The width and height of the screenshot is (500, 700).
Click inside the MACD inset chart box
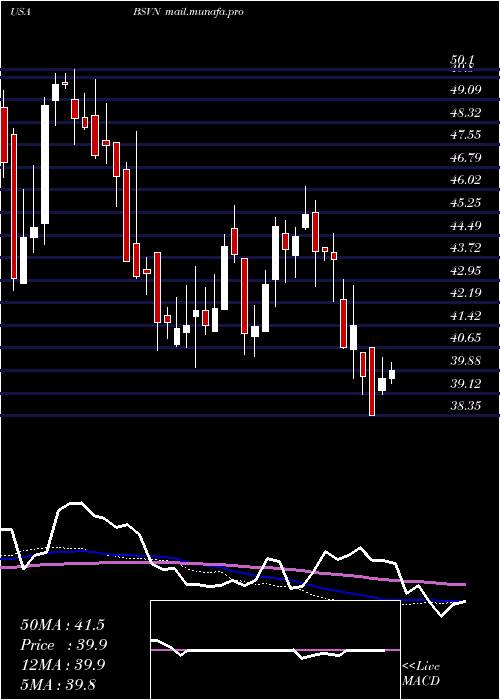pos(275,650)
